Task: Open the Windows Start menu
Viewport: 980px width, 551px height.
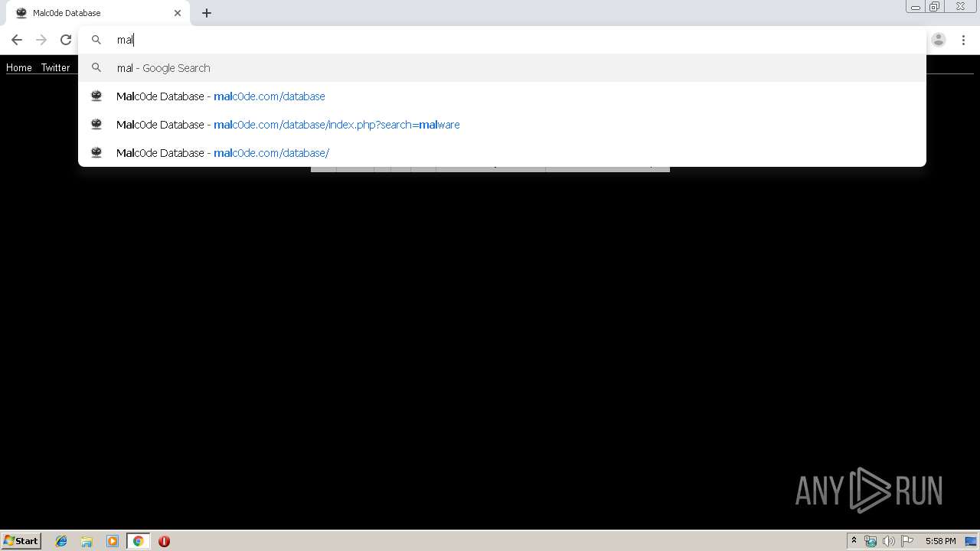Action: [21, 541]
